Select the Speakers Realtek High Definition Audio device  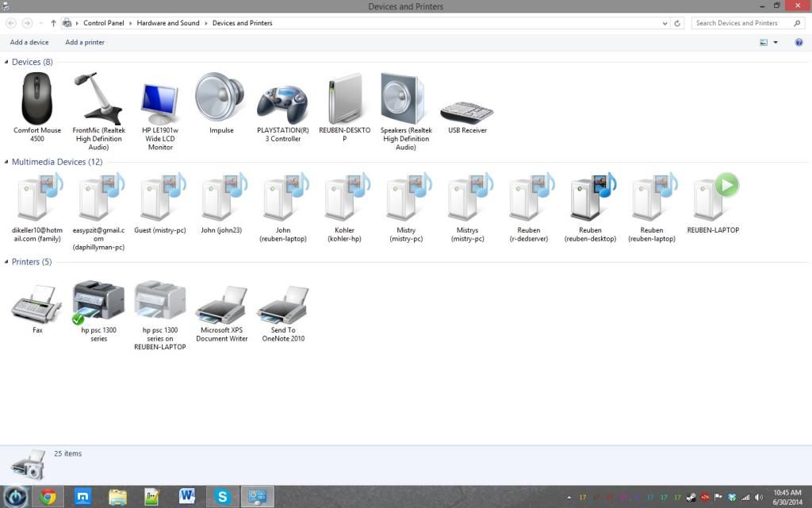tap(406, 111)
